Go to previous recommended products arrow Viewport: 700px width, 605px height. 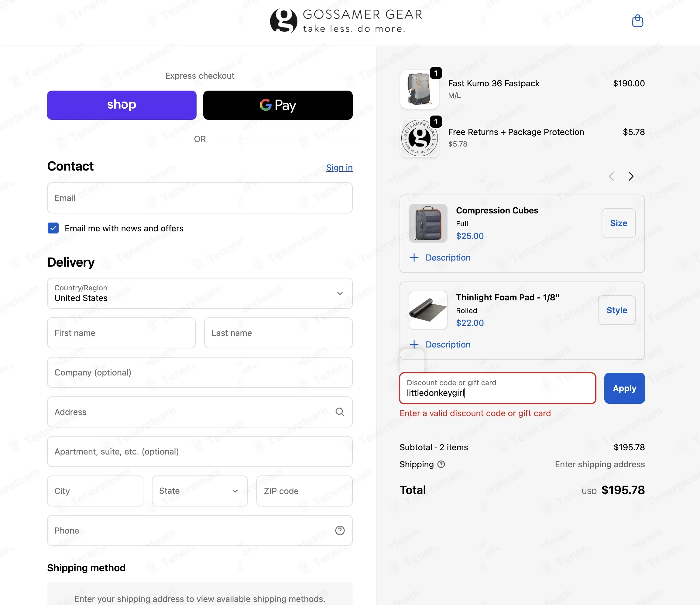click(x=611, y=176)
